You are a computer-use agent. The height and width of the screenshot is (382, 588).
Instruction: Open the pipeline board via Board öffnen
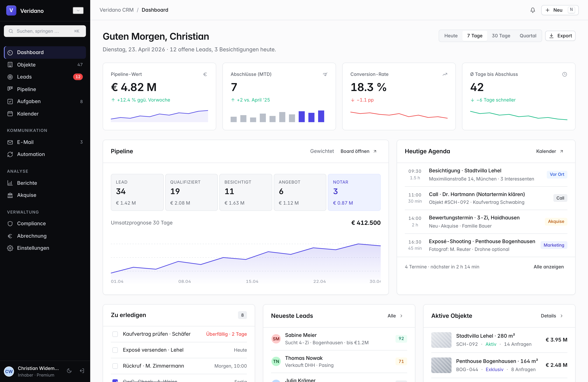tap(359, 151)
